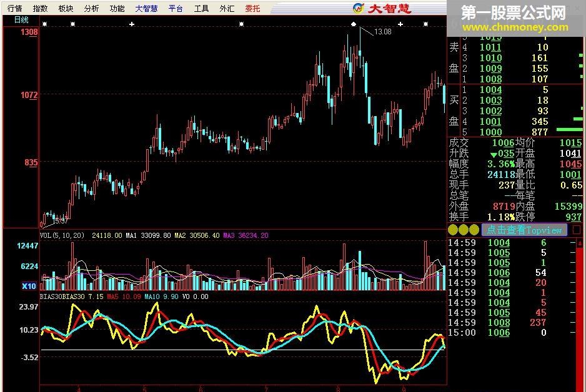Screen dimensions: 586x392
Task: Select buy level 5 price 1000
Action: [x=490, y=132]
